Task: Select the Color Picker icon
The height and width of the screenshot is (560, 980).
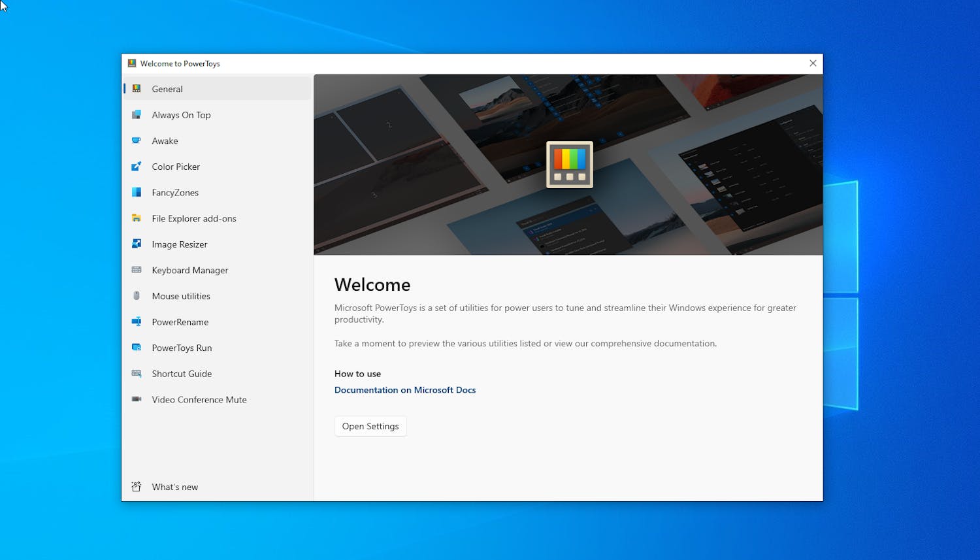Action: (137, 167)
